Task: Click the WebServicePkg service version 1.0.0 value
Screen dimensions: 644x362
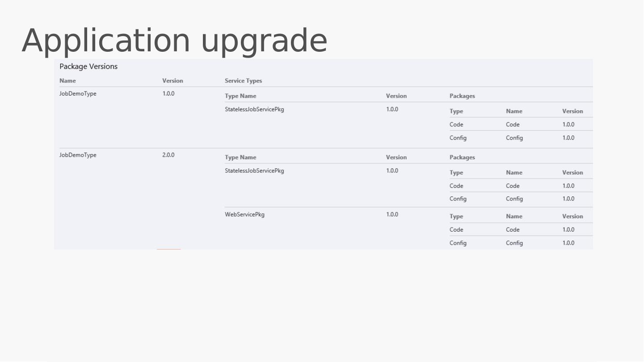Action: (x=392, y=215)
